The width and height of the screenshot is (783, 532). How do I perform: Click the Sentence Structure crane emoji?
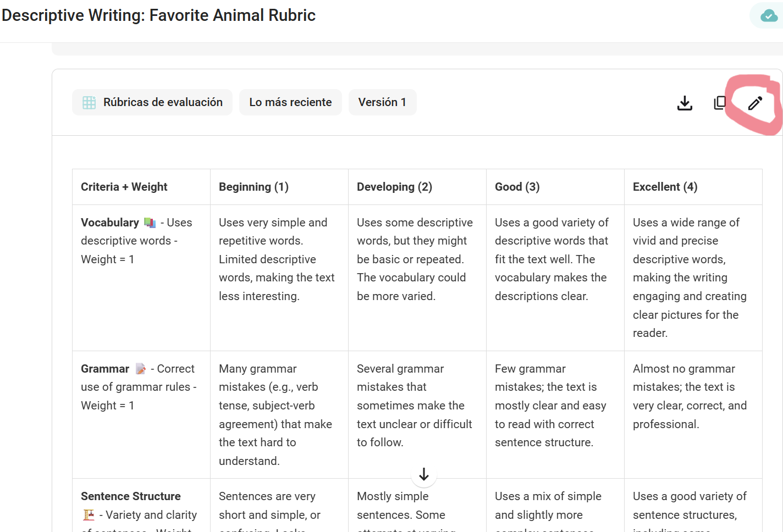click(x=89, y=515)
